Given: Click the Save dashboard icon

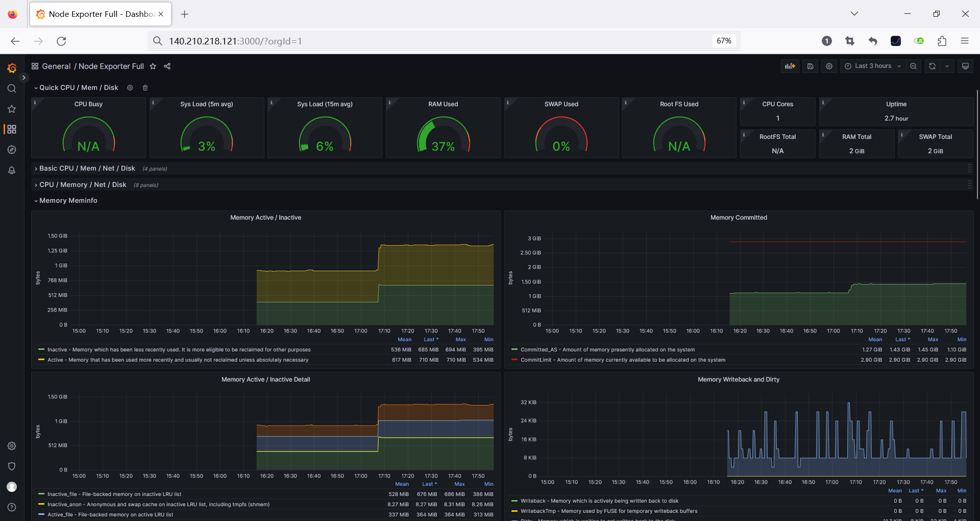Looking at the screenshot, I should (x=810, y=66).
